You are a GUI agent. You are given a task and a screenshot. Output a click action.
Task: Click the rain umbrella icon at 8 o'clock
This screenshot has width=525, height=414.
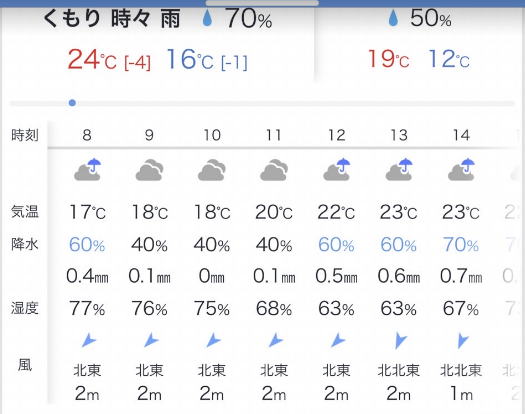click(x=87, y=169)
